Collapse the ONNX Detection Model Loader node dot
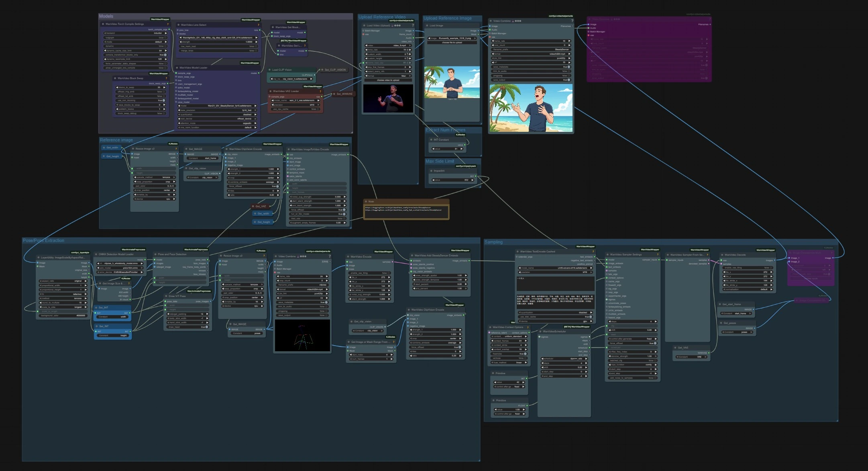The height and width of the screenshot is (471, 868). 96,254
